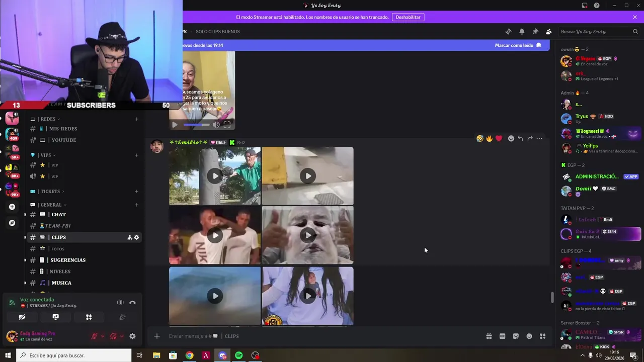Screen dimensions: 644x362
Task: Play the top video attachment
Action: point(175,125)
